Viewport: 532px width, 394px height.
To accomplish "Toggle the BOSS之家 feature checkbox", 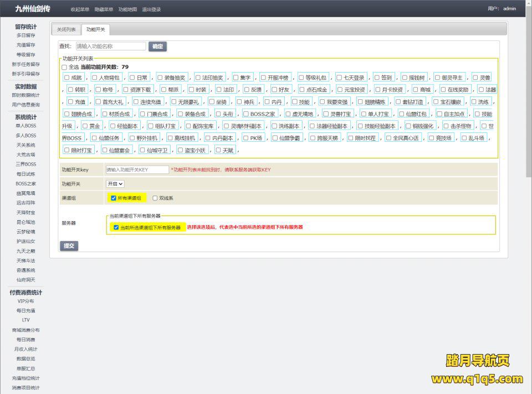I will tap(246, 114).
